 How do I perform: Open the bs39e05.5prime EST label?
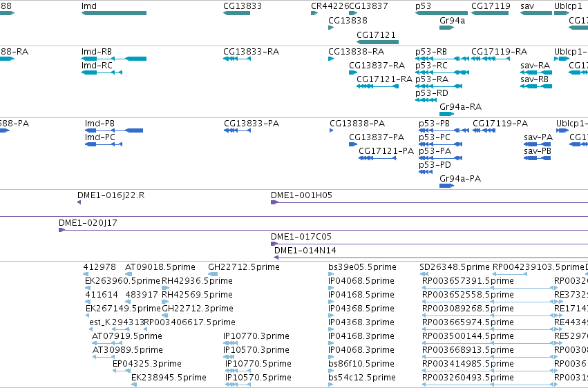362,267
